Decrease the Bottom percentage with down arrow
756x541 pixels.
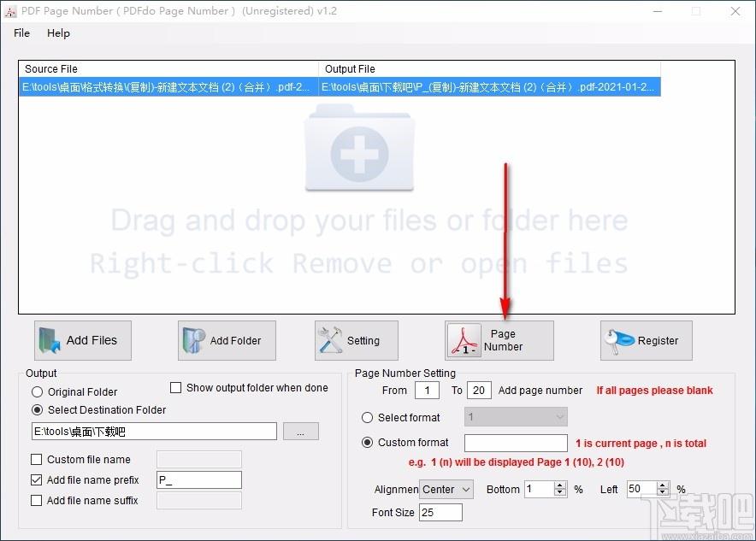[560, 493]
